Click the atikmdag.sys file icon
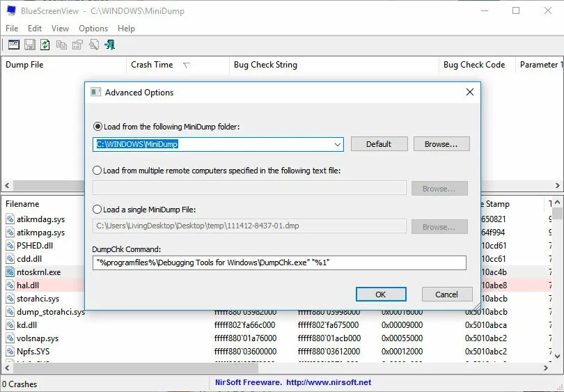 pyautogui.click(x=10, y=219)
